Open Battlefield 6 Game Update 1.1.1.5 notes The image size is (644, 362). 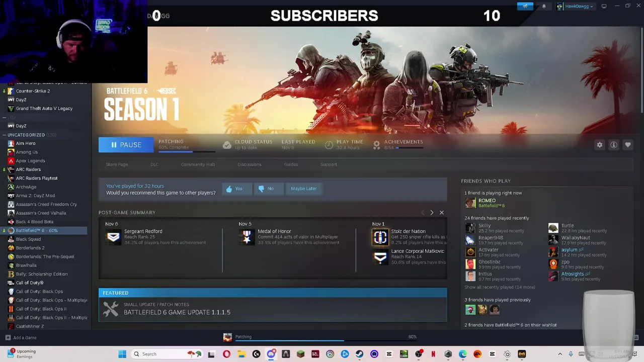click(273, 309)
